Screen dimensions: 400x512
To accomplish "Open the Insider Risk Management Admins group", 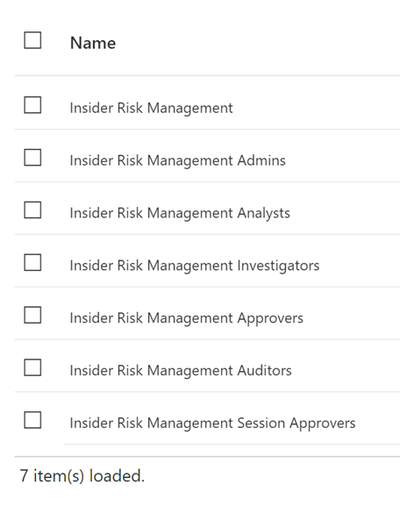I will (178, 160).
